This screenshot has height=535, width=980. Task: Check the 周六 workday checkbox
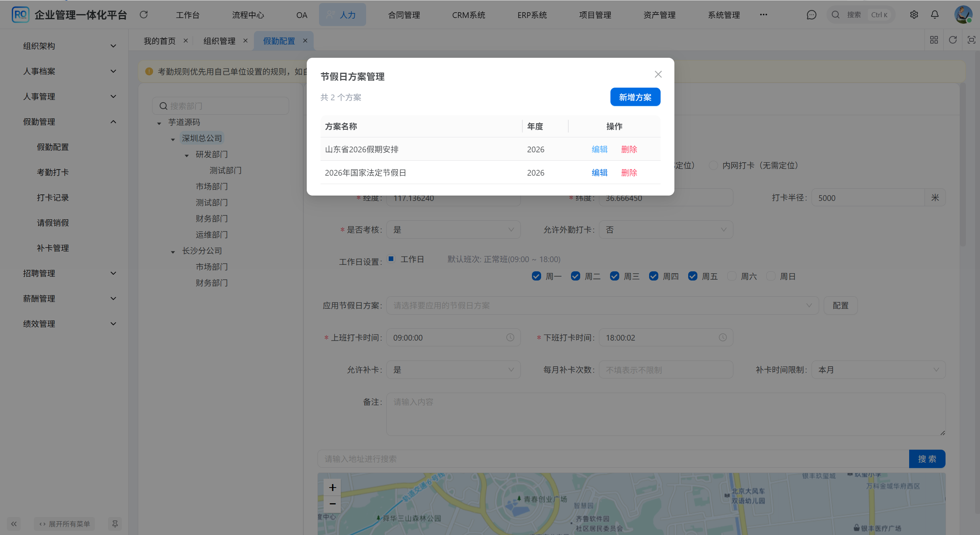click(x=731, y=276)
